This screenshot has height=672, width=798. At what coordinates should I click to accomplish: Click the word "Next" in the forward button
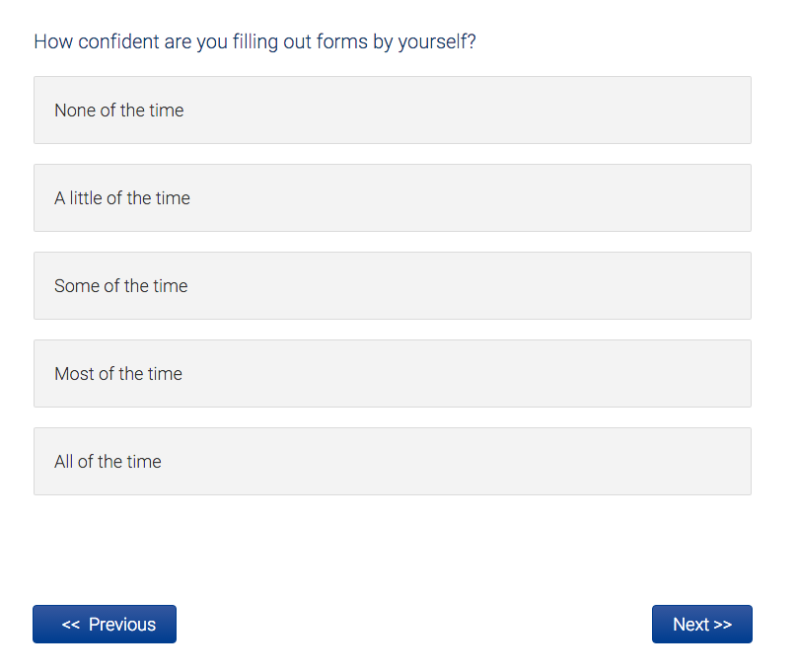(x=690, y=625)
